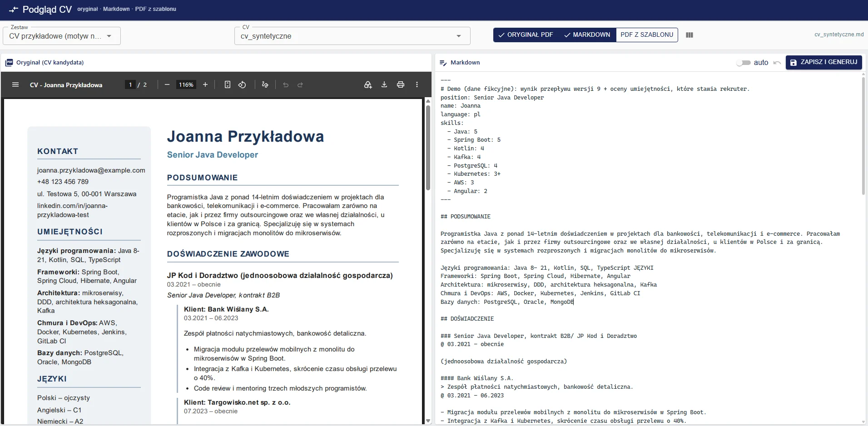The image size is (868, 426).
Task: Click the Podgląd CV app logo
Action: tap(14, 10)
